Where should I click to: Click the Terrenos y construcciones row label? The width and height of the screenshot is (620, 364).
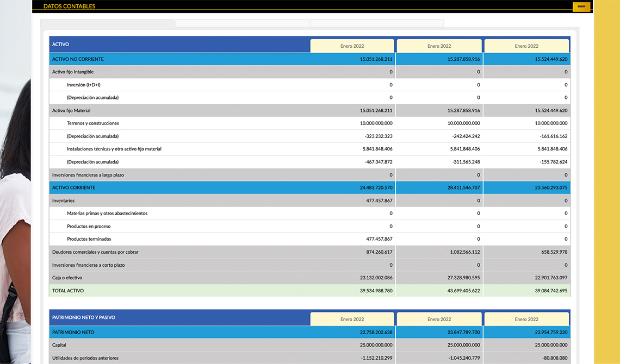pyautogui.click(x=92, y=123)
